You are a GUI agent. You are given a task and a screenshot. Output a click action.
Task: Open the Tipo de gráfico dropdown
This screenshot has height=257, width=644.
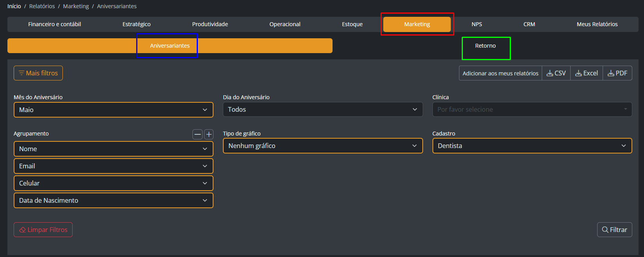point(323,146)
